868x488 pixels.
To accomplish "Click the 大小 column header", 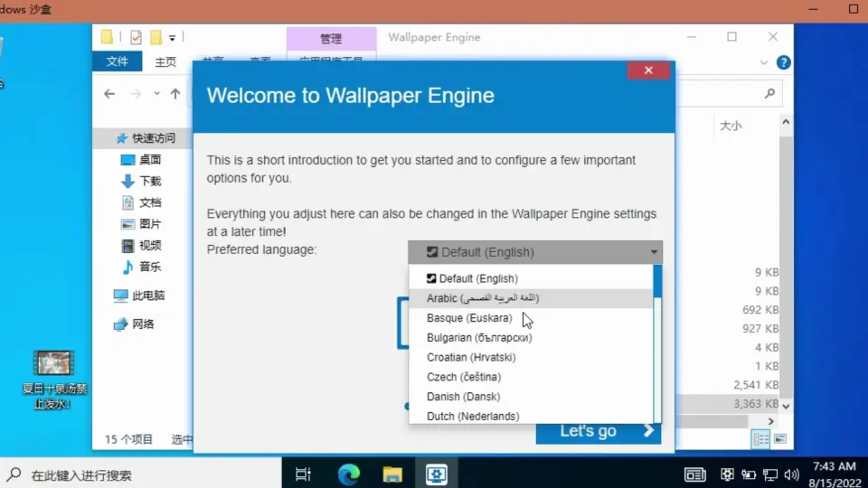I will point(731,126).
